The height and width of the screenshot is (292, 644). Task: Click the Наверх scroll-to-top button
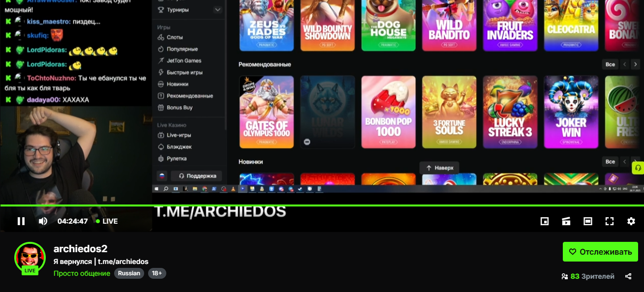click(x=439, y=168)
